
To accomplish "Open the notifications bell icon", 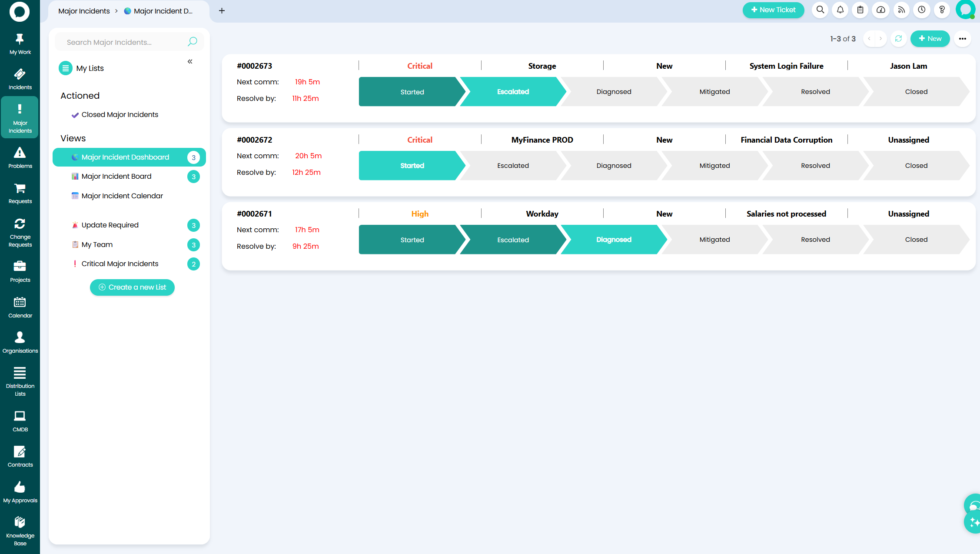I will (840, 10).
